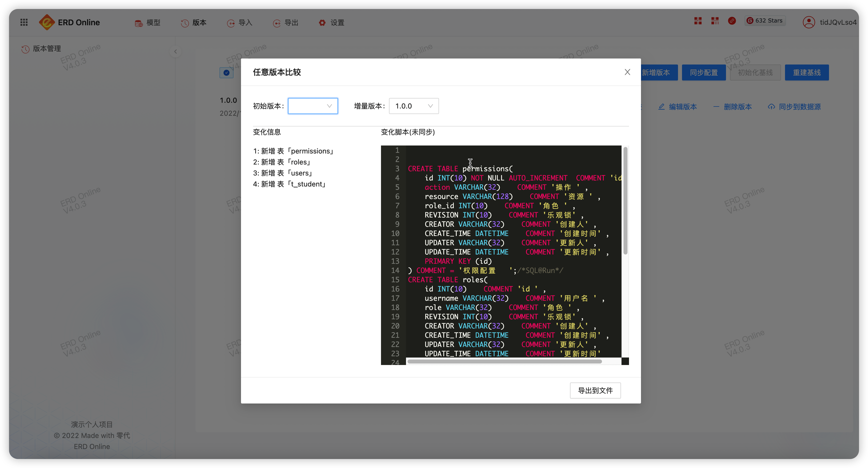Click the 设置 gear icon
Image resolution: width=868 pixels, height=468 pixels.
322,22
